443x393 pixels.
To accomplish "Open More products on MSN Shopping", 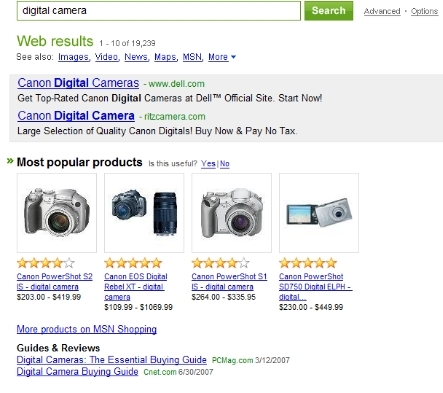I will (87, 329).
